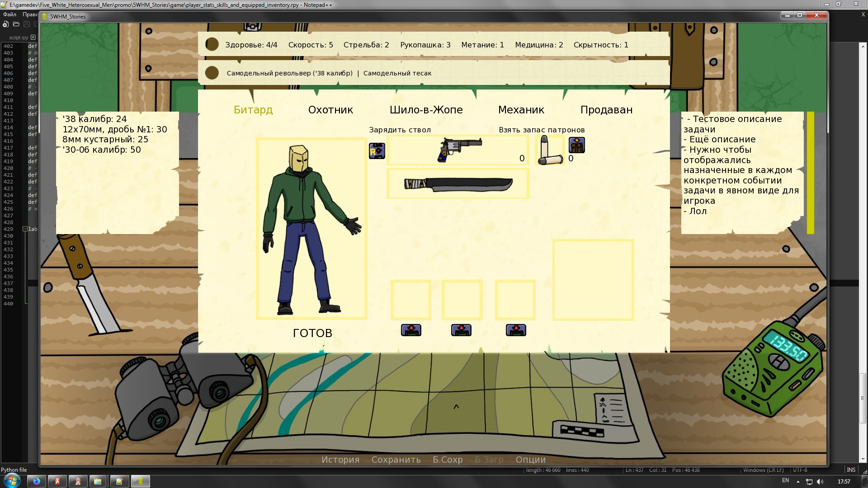Viewport: 868px width, 488px height.
Task: Click the first inventory slot equip button
Action: coord(411,330)
